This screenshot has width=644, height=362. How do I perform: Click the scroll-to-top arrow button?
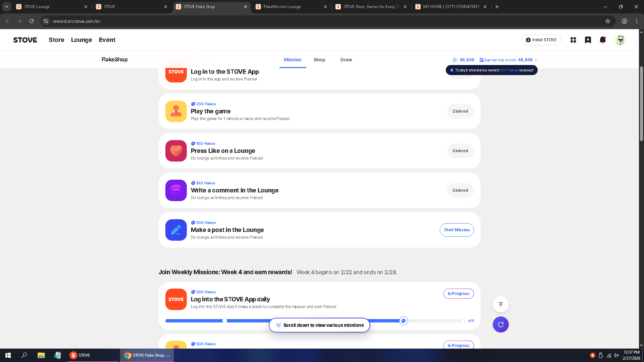(x=500, y=304)
